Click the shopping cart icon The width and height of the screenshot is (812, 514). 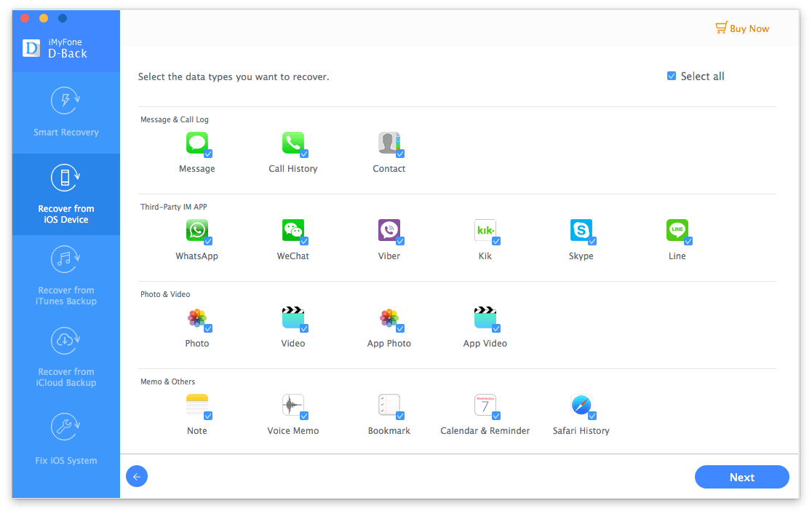point(721,28)
